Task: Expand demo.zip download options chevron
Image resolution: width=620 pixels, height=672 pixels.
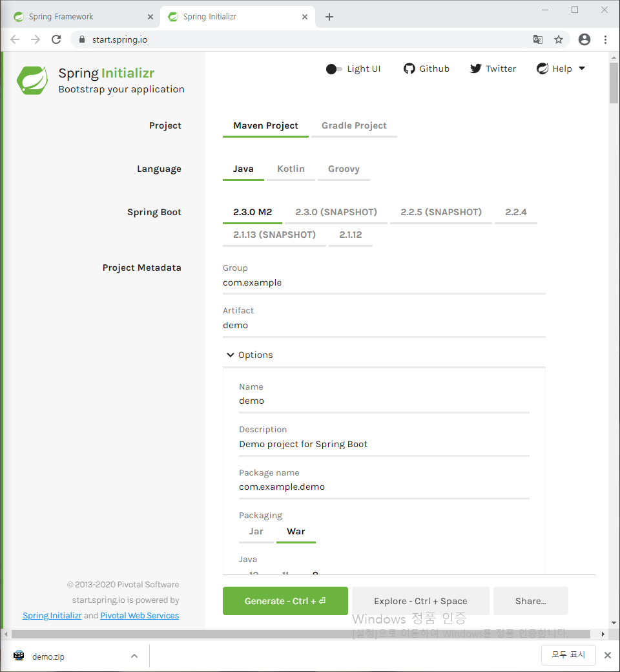Action: tap(134, 656)
